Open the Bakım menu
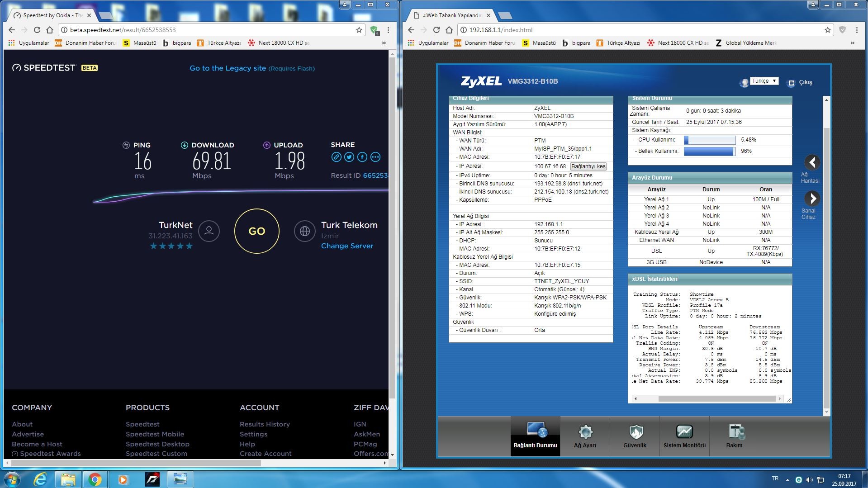 734,436
